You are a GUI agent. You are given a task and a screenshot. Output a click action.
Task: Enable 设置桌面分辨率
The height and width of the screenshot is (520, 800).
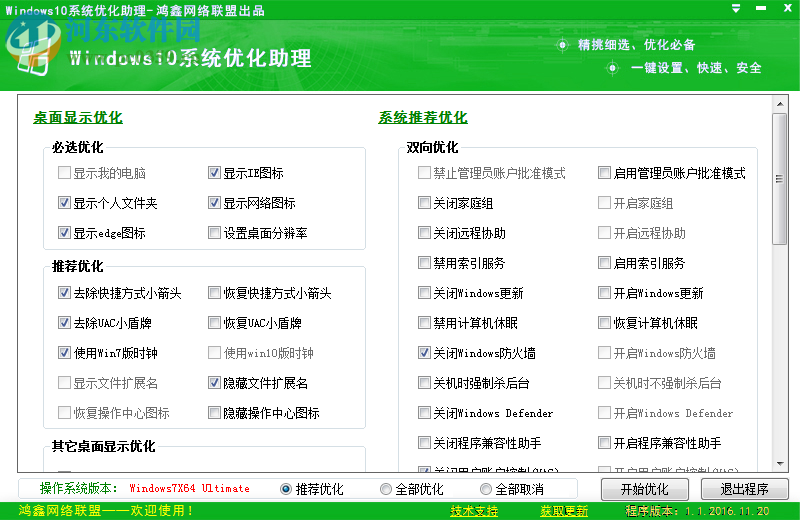click(x=214, y=233)
